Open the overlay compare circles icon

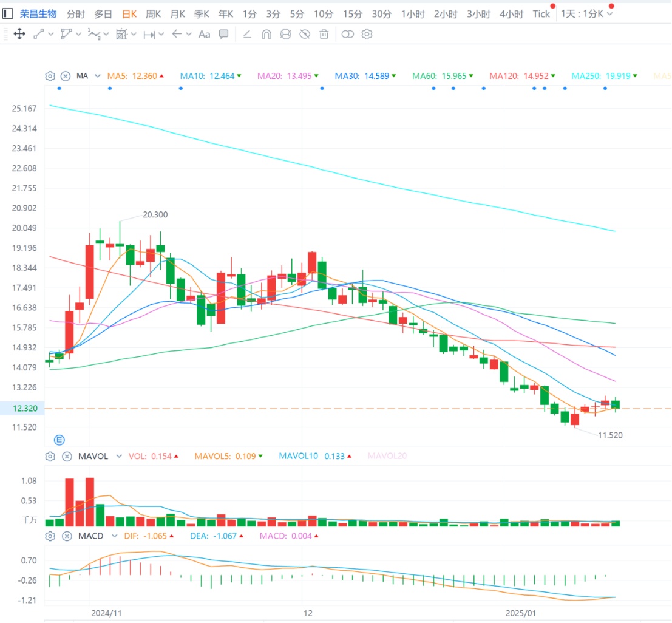click(x=348, y=34)
